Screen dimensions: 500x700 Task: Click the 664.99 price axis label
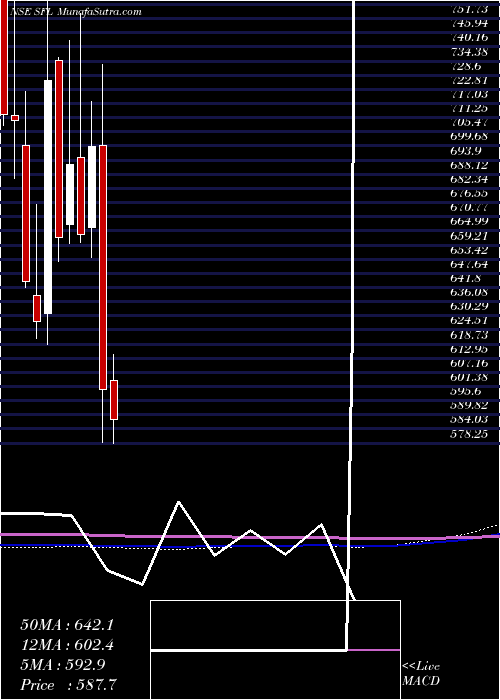pyautogui.click(x=469, y=222)
